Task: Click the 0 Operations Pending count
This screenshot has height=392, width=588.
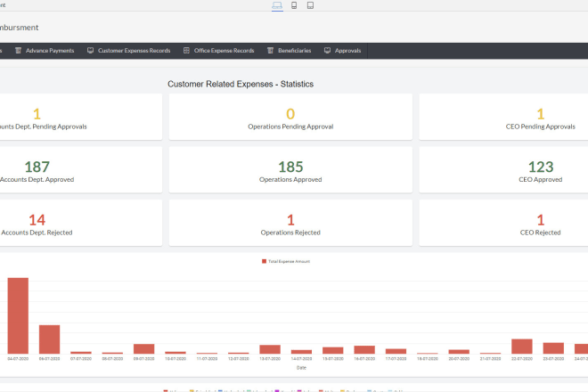Action: click(290, 114)
